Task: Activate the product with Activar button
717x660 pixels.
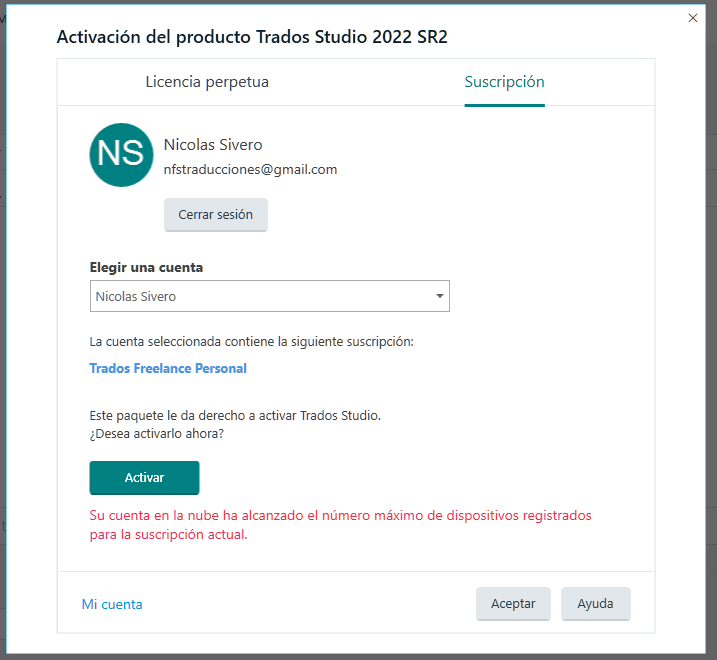Action: pos(144,478)
